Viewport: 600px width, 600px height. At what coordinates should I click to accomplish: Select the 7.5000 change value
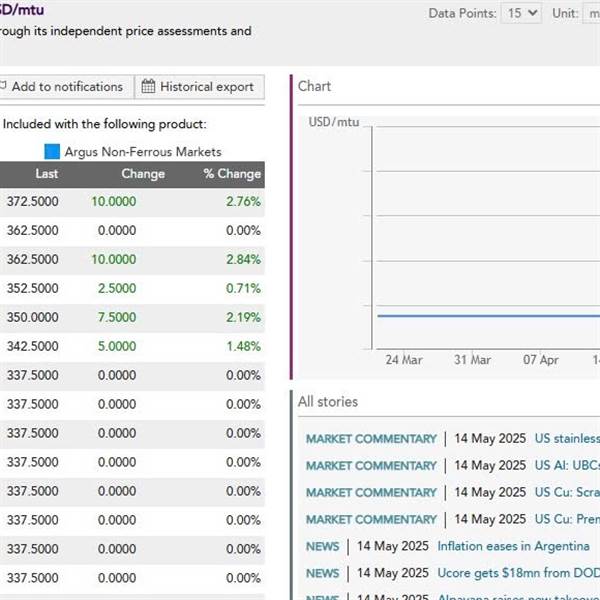pos(117,318)
